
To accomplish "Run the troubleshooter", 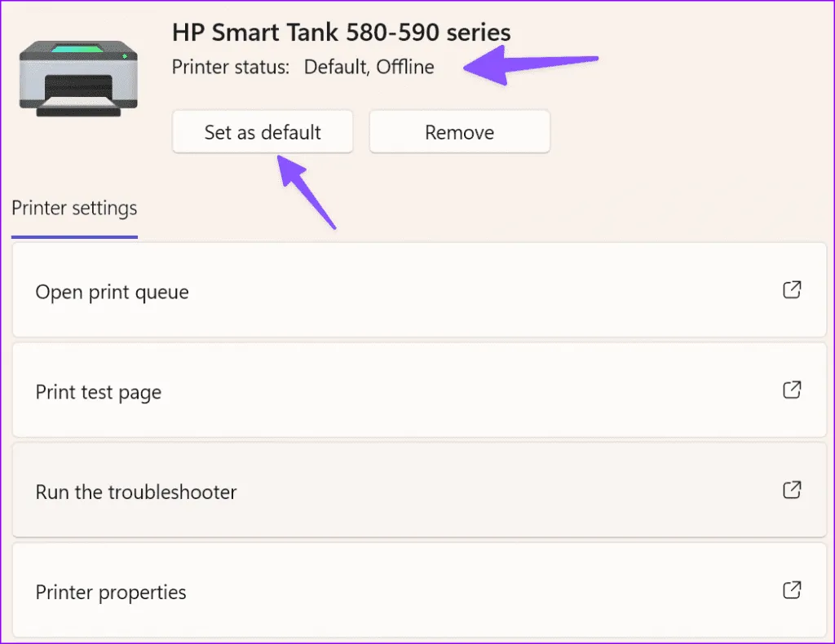I will coord(136,492).
